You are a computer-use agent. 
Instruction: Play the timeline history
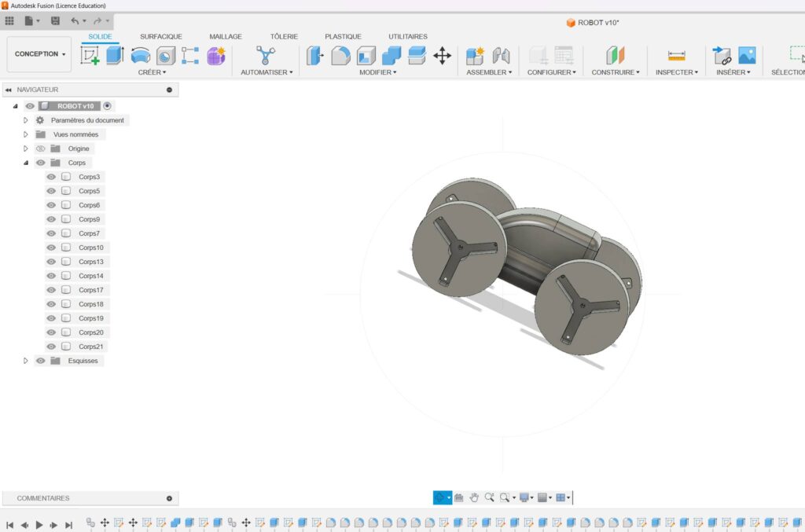(39, 525)
